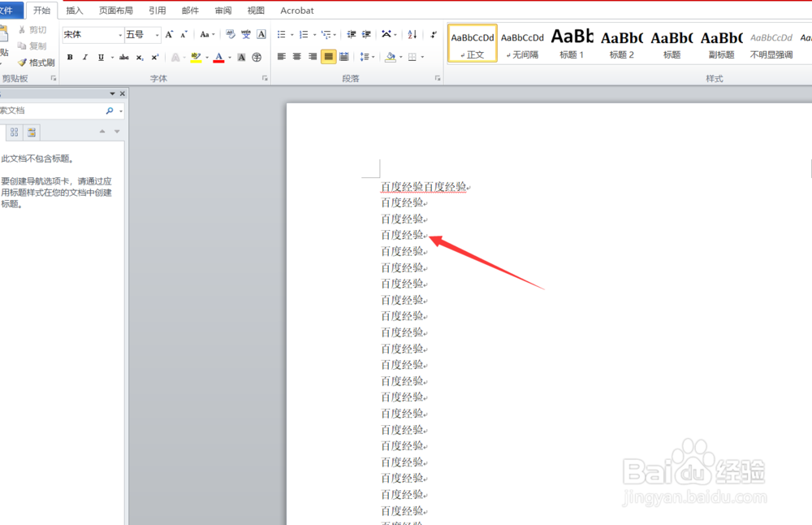Image resolution: width=812 pixels, height=525 pixels.
Task: Open the font size dropdown (五号)
Action: coord(157,35)
